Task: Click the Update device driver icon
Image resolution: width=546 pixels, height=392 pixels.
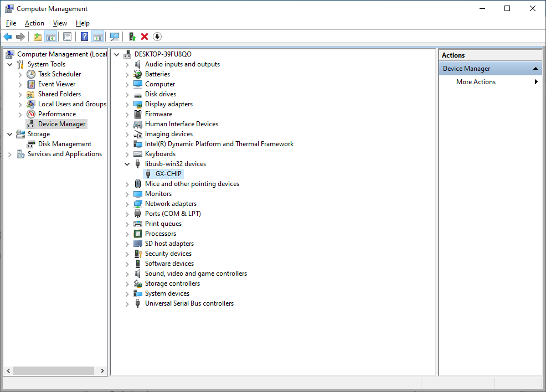Action: tap(132, 37)
